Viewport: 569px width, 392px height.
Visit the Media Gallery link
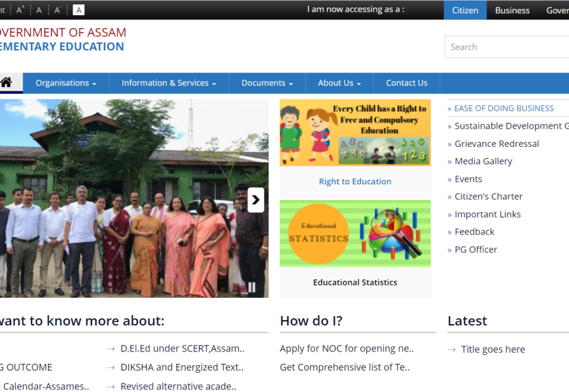pos(483,161)
